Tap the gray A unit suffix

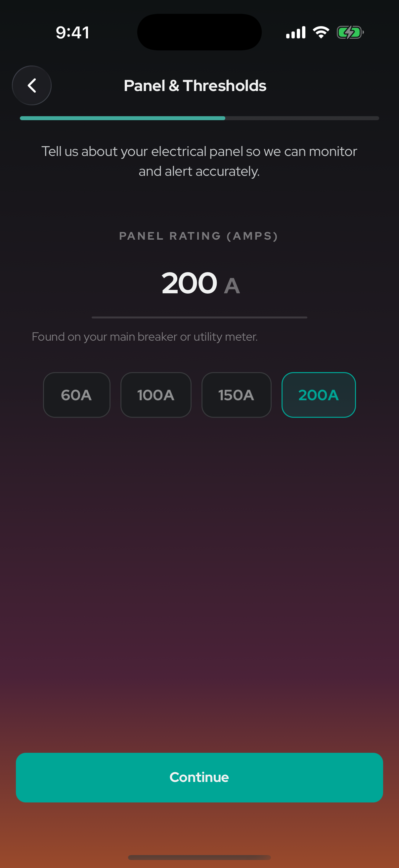(x=232, y=286)
